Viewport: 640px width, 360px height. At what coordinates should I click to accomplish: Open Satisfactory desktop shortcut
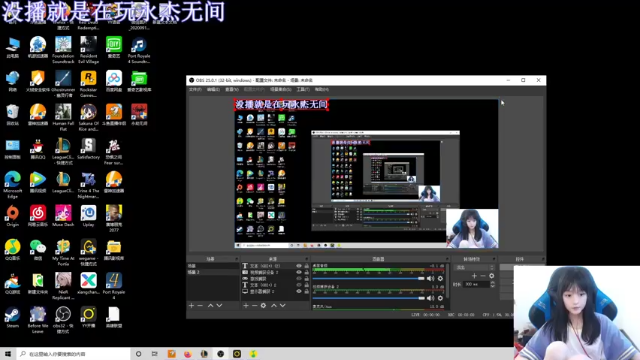pos(88,149)
